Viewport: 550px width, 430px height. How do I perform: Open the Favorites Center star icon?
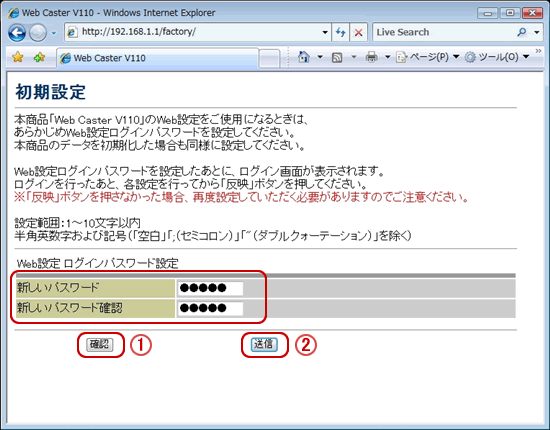(x=18, y=57)
